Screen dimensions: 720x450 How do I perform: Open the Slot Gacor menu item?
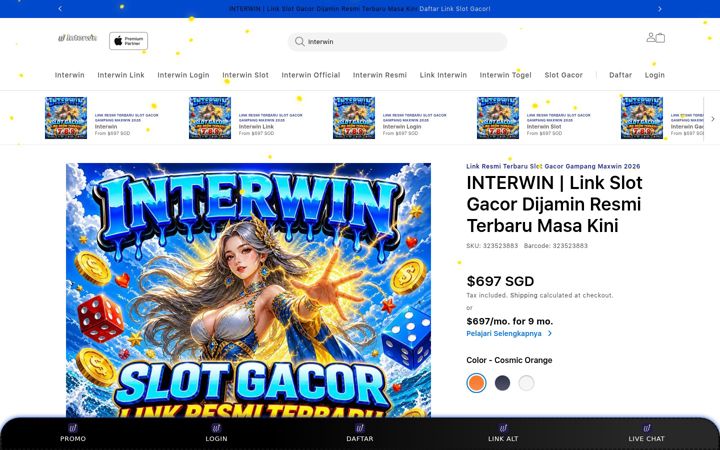(x=563, y=75)
